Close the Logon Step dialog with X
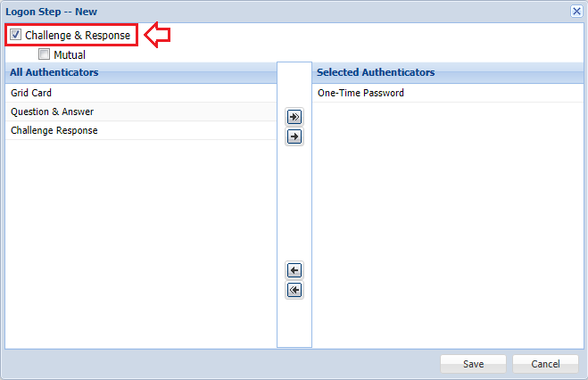Viewport: 588px width, 380px height. click(576, 12)
